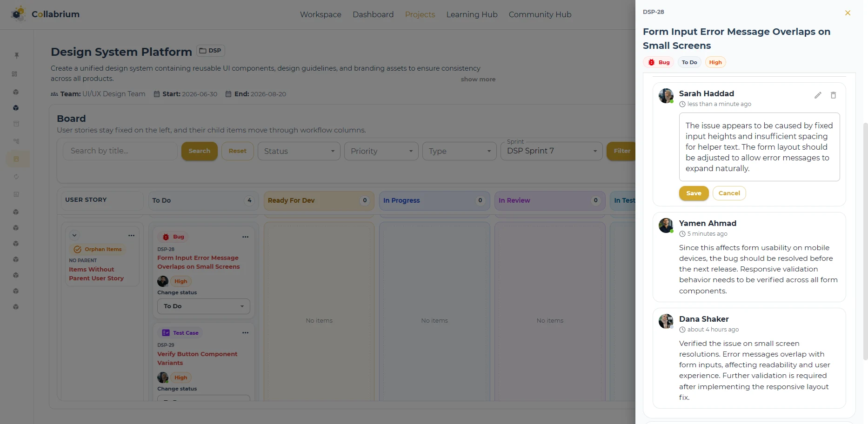Click the Search button on the board
Image resolution: width=868 pixels, height=424 pixels.
point(200,151)
